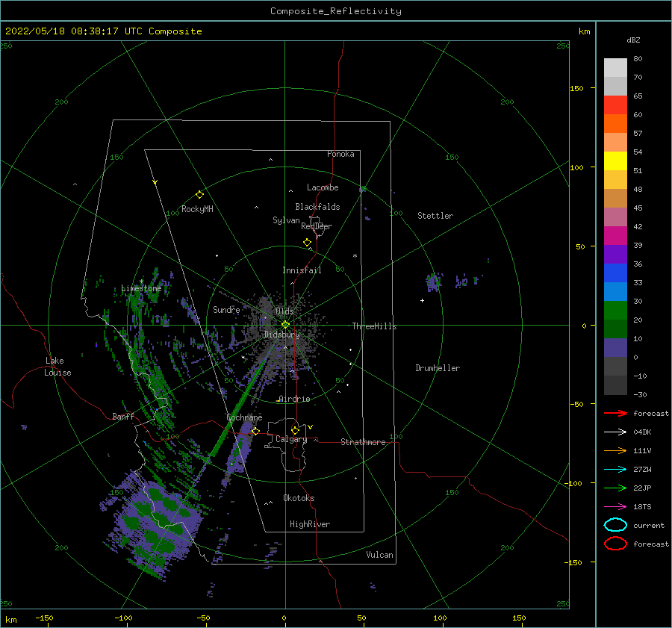Screen dimensions: 672x628
Task: Select the 80 dBZ light gray swatch
Action: (615, 68)
